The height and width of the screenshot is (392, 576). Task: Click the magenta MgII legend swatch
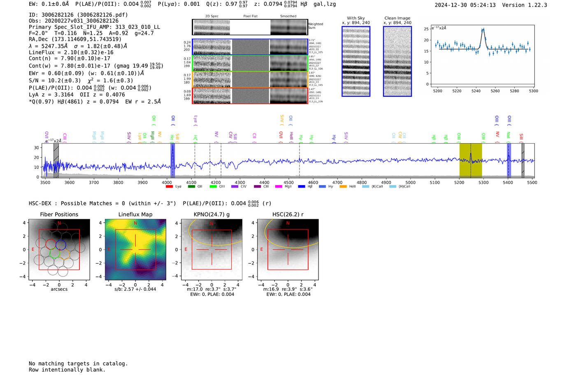pyautogui.click(x=279, y=187)
